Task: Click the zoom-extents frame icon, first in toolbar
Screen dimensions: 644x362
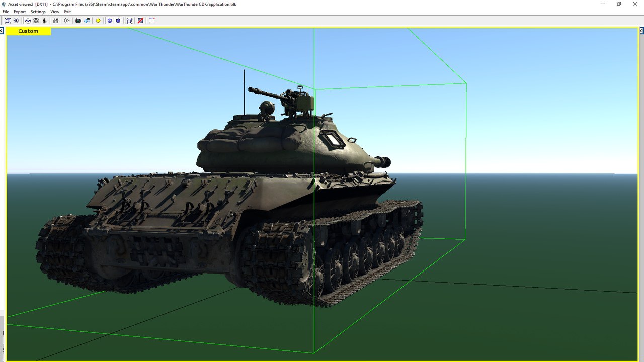Action: [x=8, y=21]
